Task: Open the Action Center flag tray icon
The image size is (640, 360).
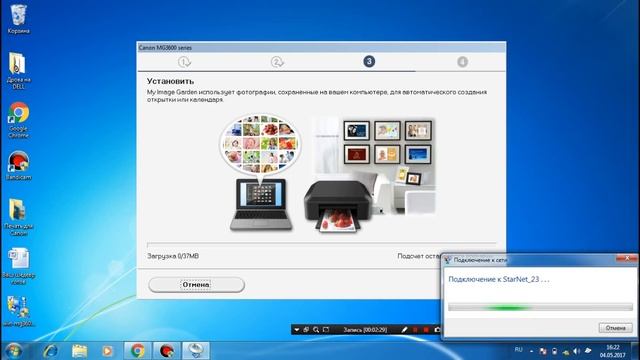Action: [542, 351]
